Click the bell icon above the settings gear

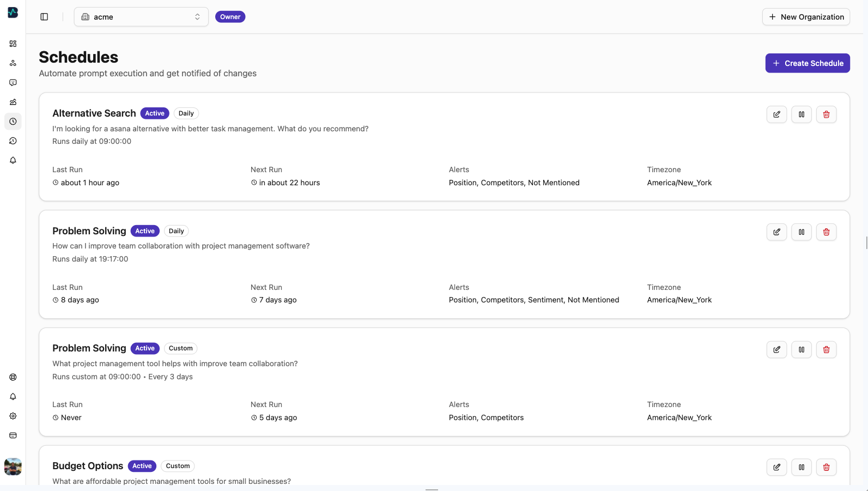tap(13, 397)
